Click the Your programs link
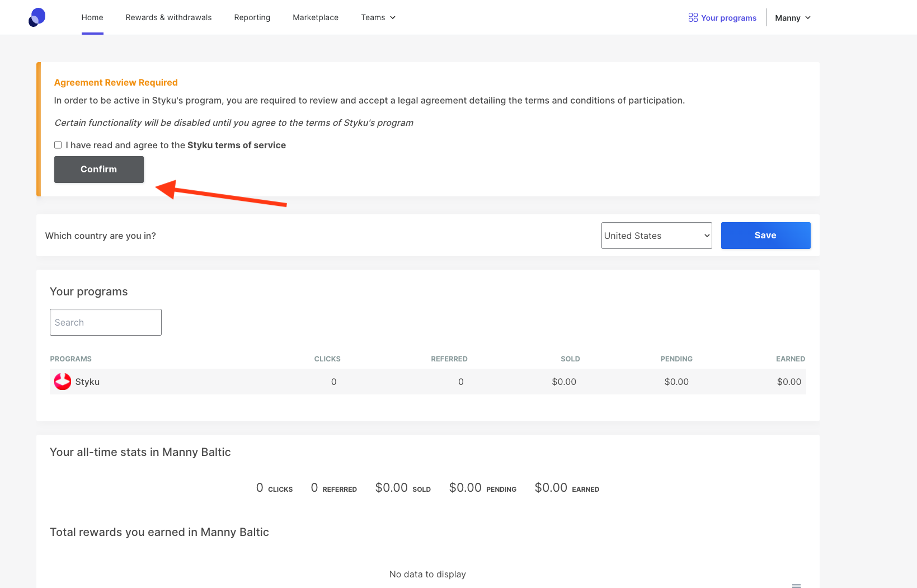This screenshot has height=588, width=917. click(x=728, y=18)
